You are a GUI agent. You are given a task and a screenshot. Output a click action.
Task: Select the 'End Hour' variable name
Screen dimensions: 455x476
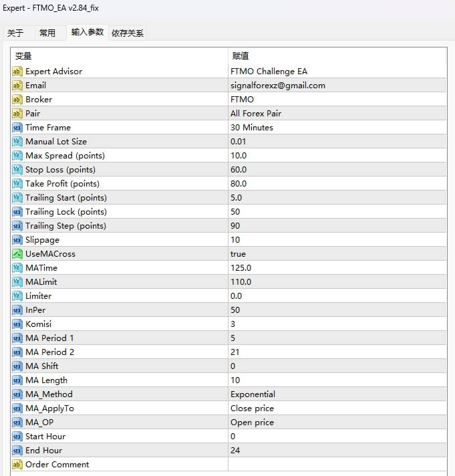(43, 450)
